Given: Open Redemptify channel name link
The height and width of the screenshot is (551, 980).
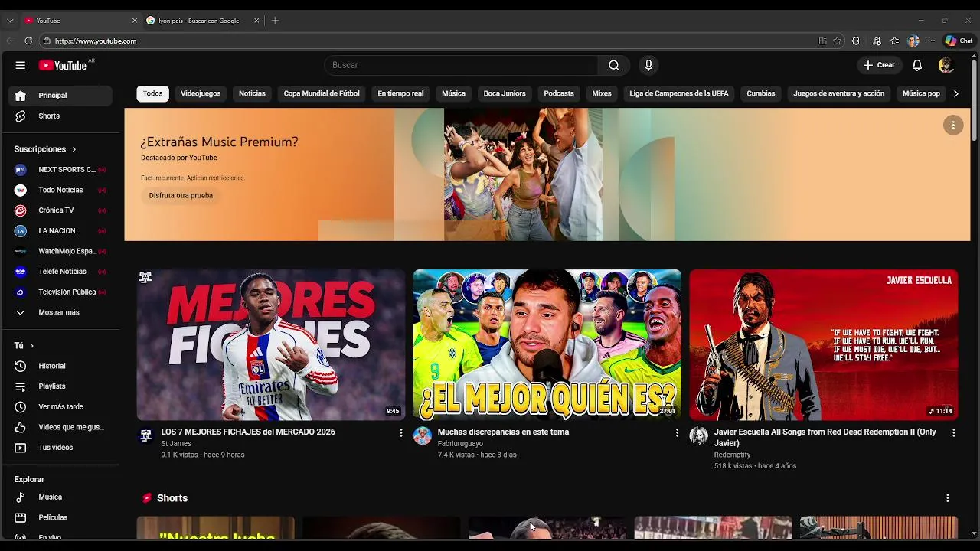Looking at the screenshot, I should [x=732, y=455].
